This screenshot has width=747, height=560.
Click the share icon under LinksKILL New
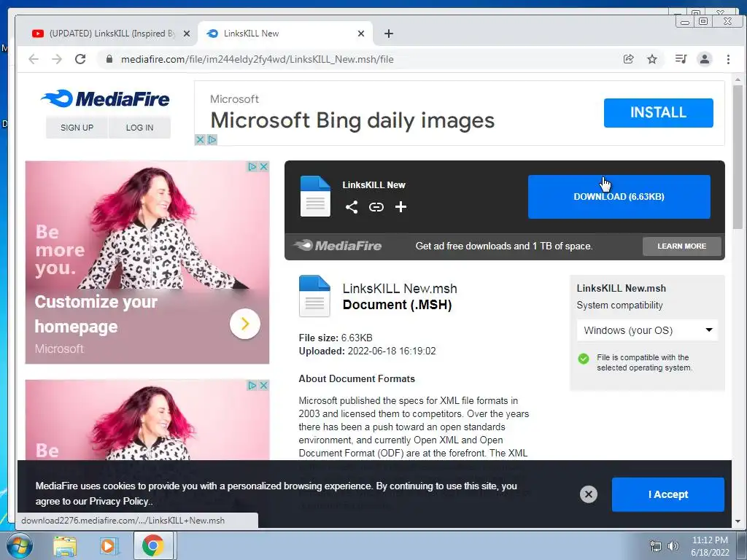(x=352, y=206)
